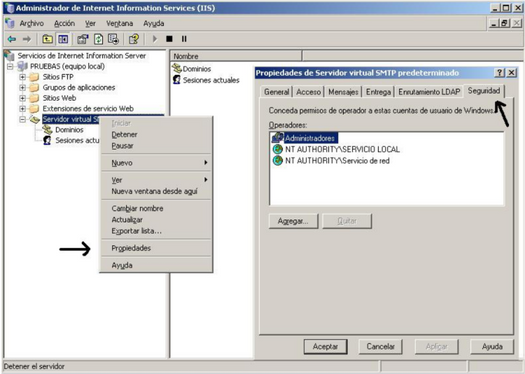Switch to the Acceso tab
Viewport: 525px width, 374px height.
coord(308,92)
